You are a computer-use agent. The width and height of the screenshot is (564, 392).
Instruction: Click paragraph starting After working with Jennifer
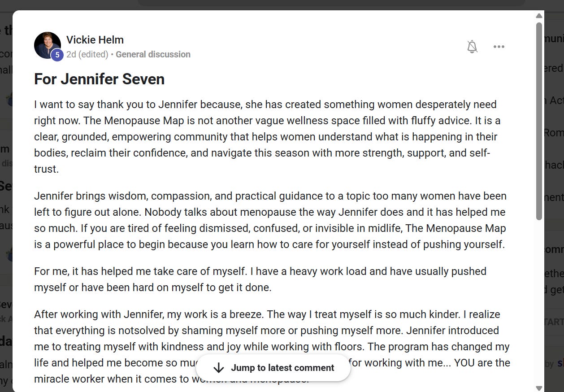pos(272,347)
